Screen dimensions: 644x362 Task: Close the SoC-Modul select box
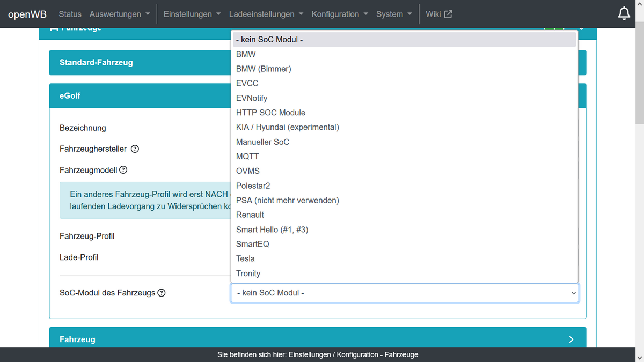pyautogui.click(x=405, y=293)
